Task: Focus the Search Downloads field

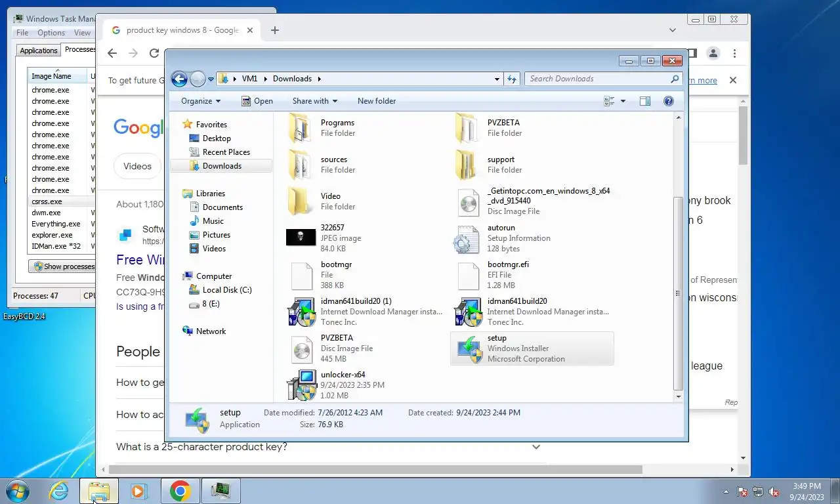Action: click(x=603, y=79)
